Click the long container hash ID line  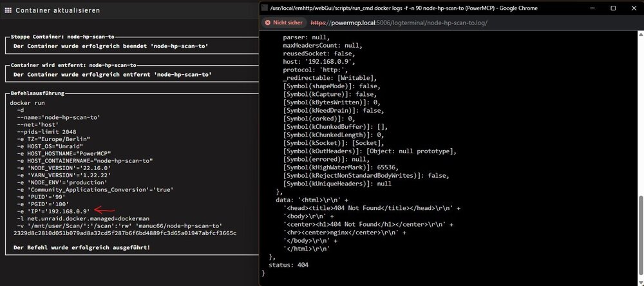coord(125,233)
